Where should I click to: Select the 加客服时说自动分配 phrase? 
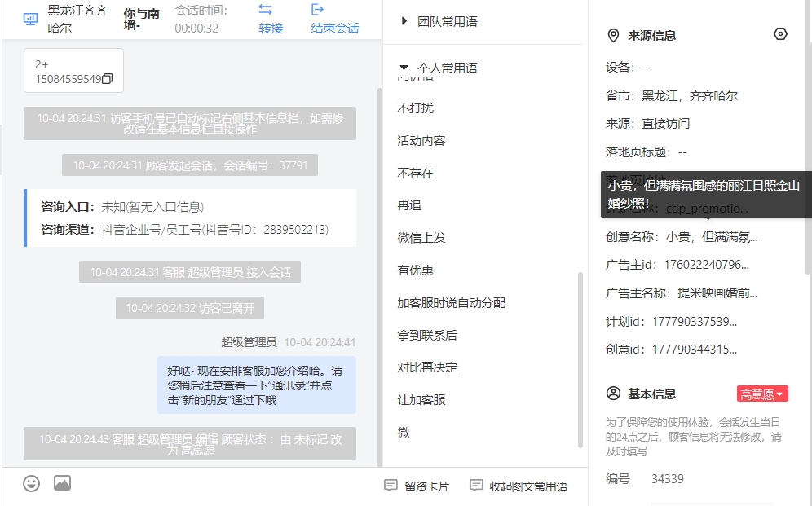click(x=451, y=302)
